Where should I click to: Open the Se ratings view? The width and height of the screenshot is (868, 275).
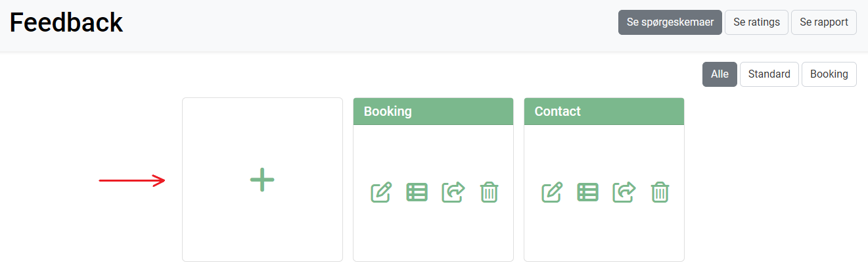tap(756, 22)
